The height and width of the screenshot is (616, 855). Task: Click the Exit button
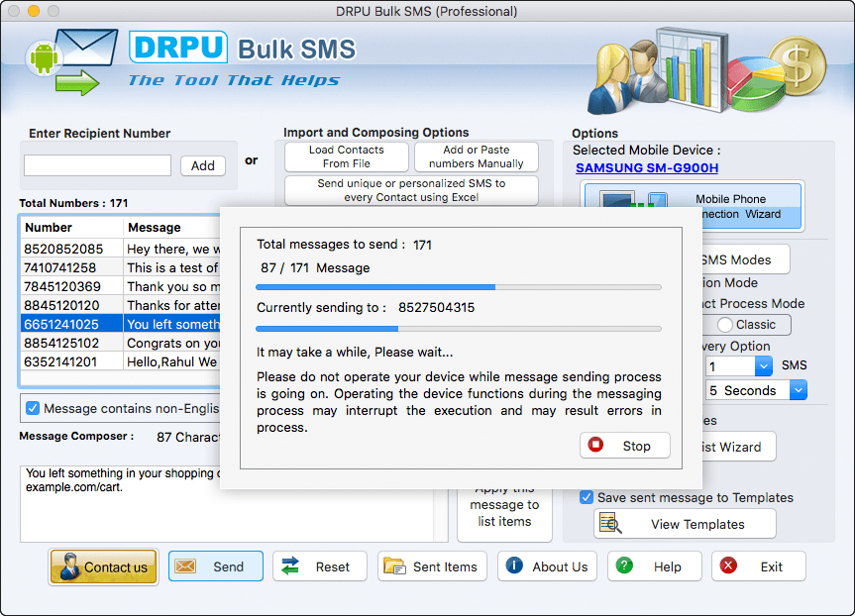pos(759,566)
